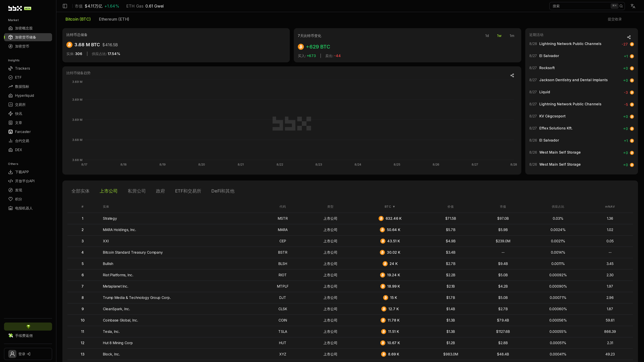Open 加密货币 sidebar item

click(28, 46)
